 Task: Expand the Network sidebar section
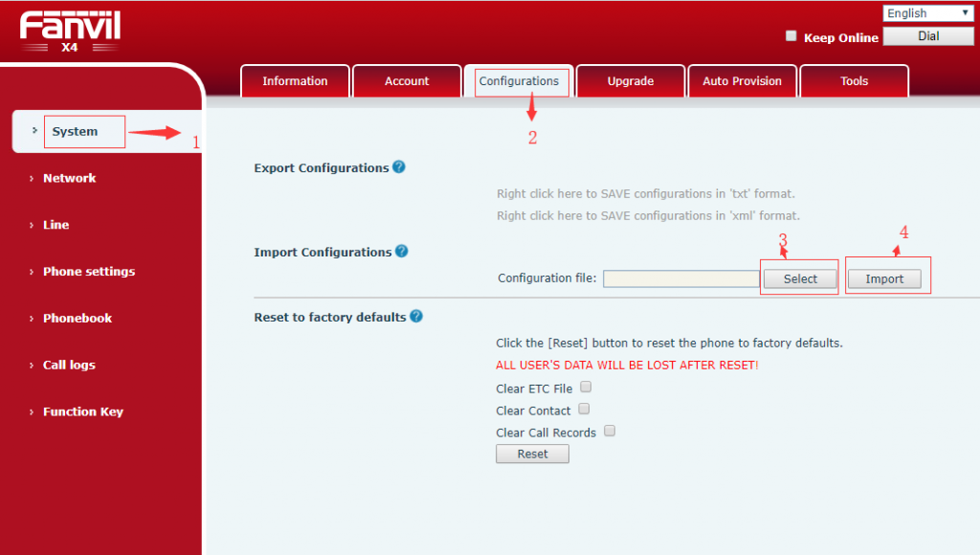pos(69,178)
